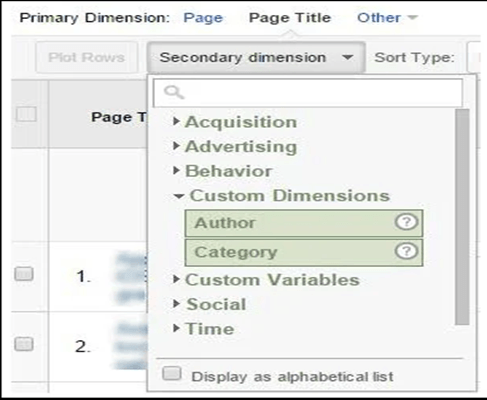Screen dimensions: 487x400
Task: Toggle the header select-all checkbox
Action: click(x=26, y=114)
